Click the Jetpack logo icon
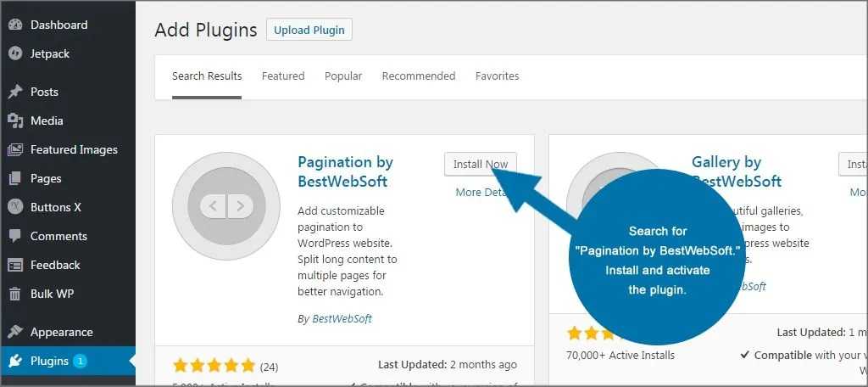The image size is (868, 387). (x=14, y=53)
